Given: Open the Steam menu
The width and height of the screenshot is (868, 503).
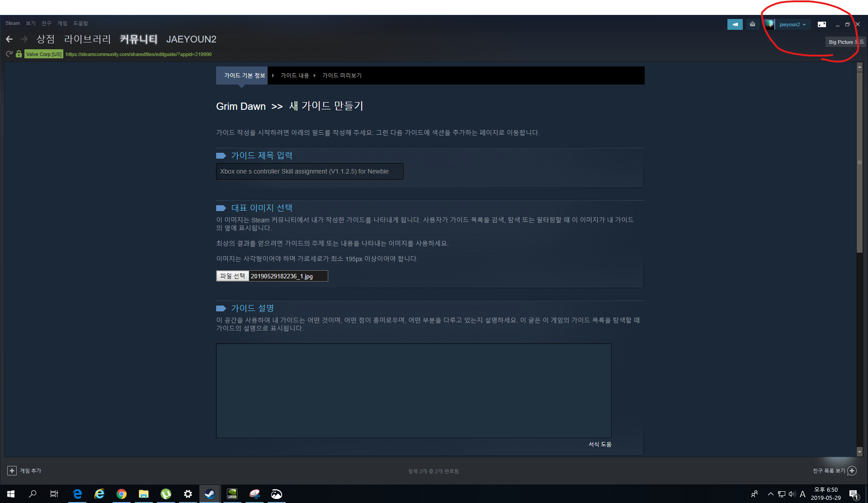Looking at the screenshot, I should click(13, 23).
